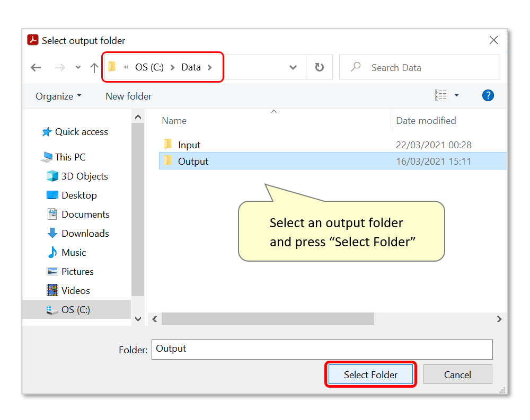Click the date 22/03/2021 00:28 cell
Screen dimensions: 530x420
coord(434,145)
